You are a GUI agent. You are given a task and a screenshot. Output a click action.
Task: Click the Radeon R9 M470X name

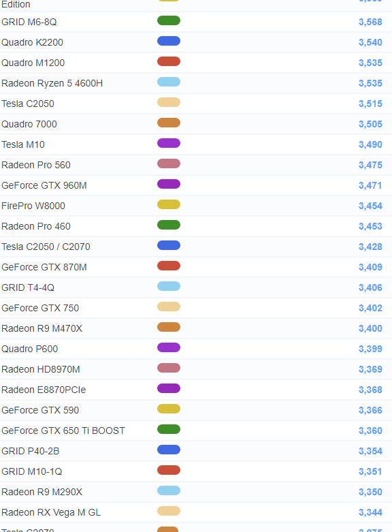tap(42, 328)
